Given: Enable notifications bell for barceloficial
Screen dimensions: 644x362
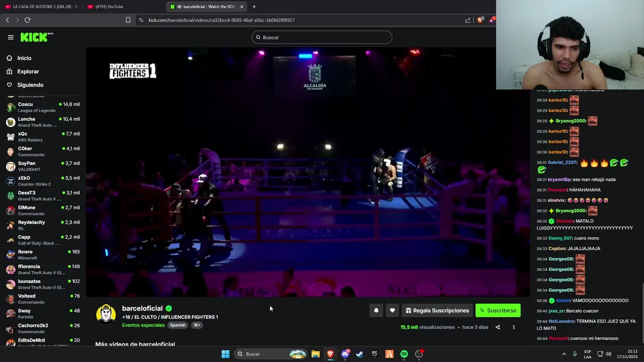Looking at the screenshot, I should (376, 311).
